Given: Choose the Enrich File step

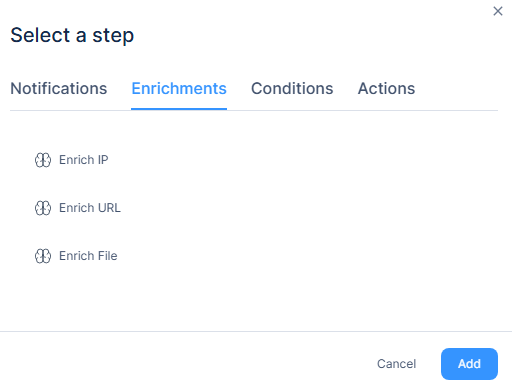Looking at the screenshot, I should [x=76, y=256].
